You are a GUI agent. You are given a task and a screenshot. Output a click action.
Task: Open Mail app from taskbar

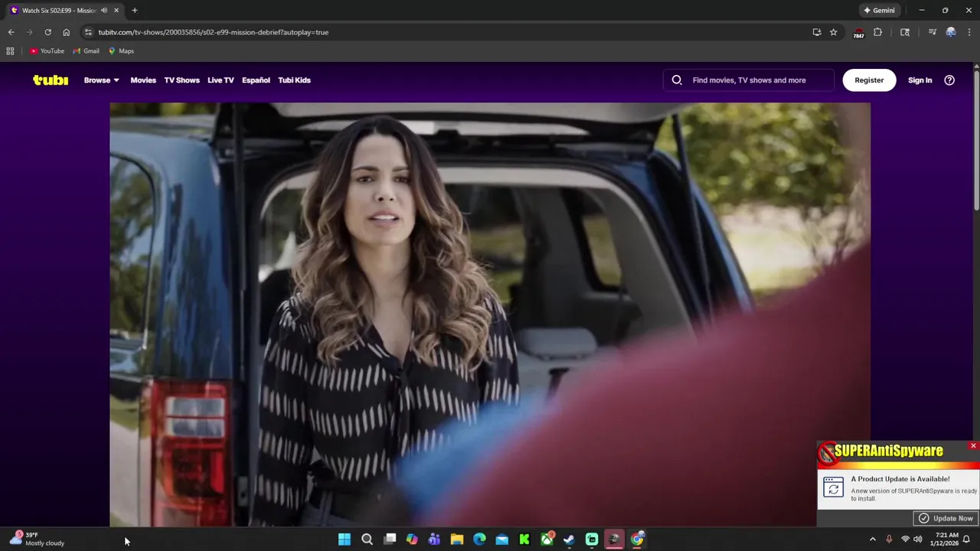[x=501, y=540]
